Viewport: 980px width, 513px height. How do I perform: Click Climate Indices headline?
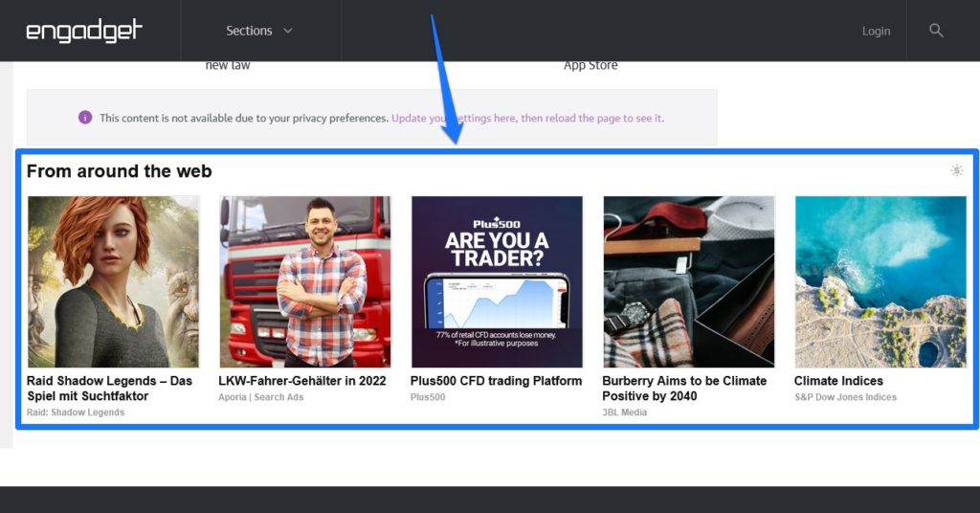838,381
